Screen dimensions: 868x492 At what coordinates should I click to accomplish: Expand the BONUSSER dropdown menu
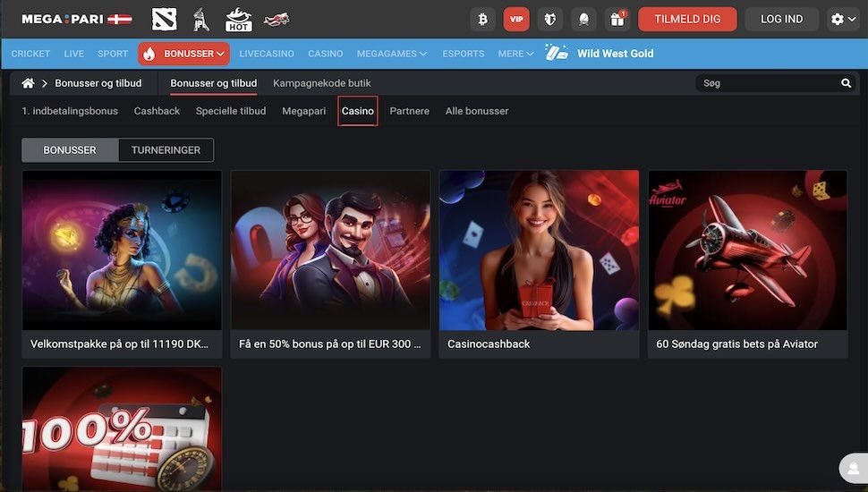[x=183, y=54]
